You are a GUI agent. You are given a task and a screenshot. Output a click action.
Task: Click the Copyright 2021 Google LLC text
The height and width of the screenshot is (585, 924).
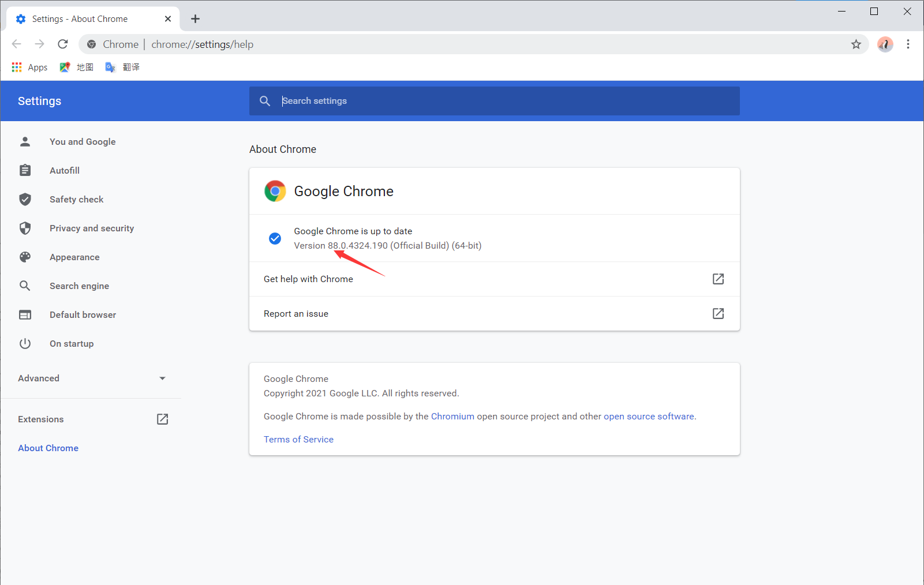pyautogui.click(x=361, y=393)
